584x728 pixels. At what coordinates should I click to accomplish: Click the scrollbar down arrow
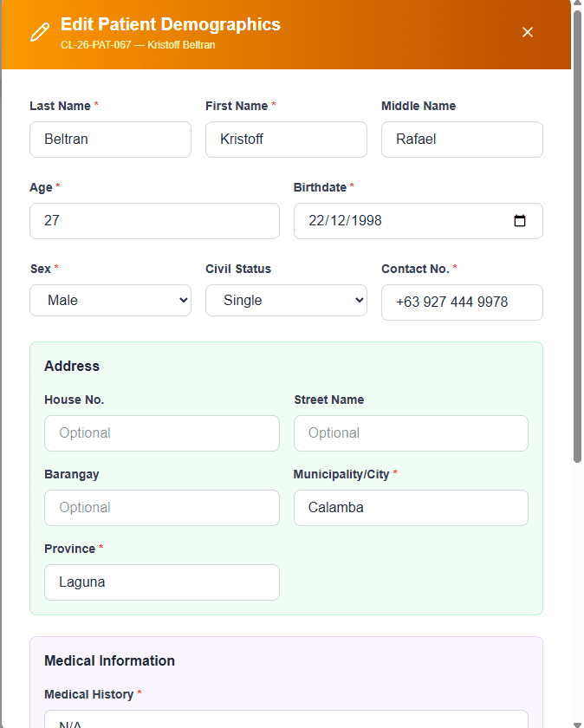click(576, 721)
